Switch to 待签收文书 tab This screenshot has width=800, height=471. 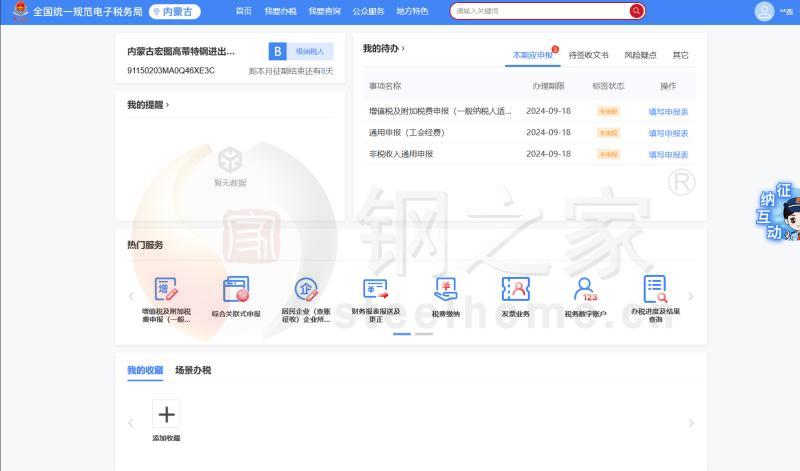coord(588,56)
